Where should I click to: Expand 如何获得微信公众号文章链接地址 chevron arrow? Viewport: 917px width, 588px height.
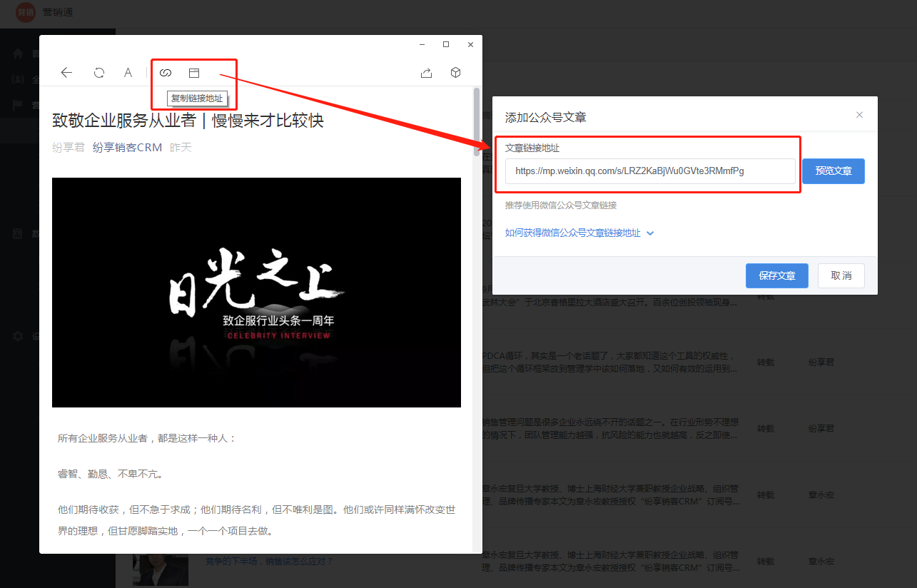point(650,233)
